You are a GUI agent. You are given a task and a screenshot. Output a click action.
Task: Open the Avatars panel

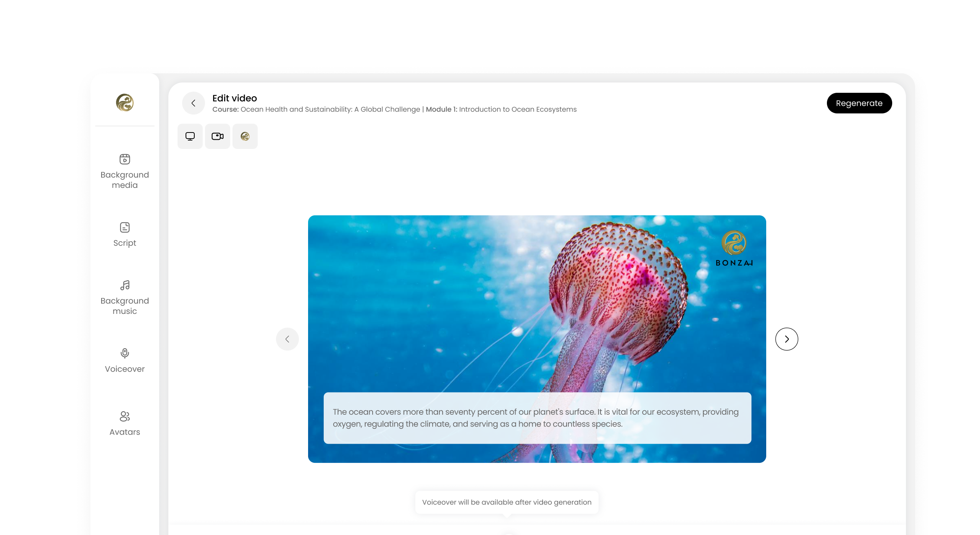124,423
